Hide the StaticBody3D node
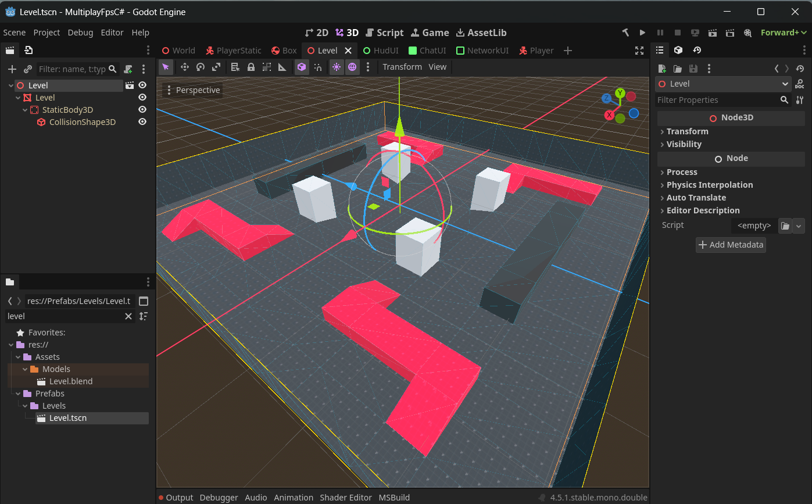This screenshot has width=812, height=504. pyautogui.click(x=142, y=110)
